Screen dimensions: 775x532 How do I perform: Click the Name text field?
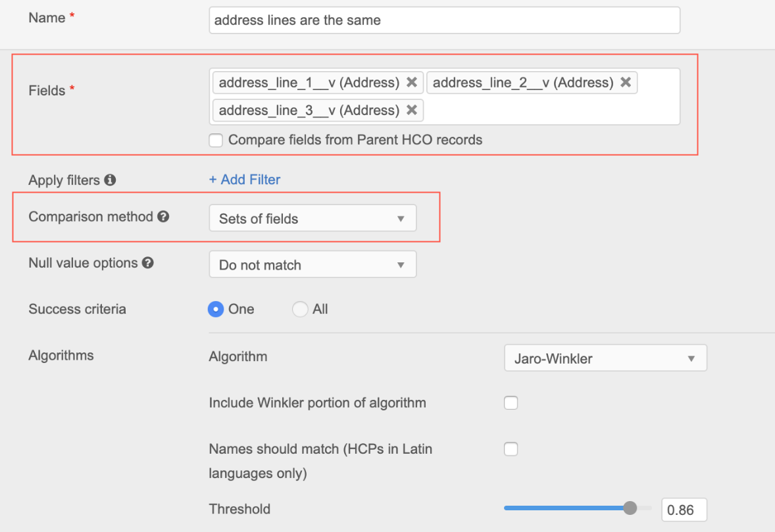click(x=444, y=20)
